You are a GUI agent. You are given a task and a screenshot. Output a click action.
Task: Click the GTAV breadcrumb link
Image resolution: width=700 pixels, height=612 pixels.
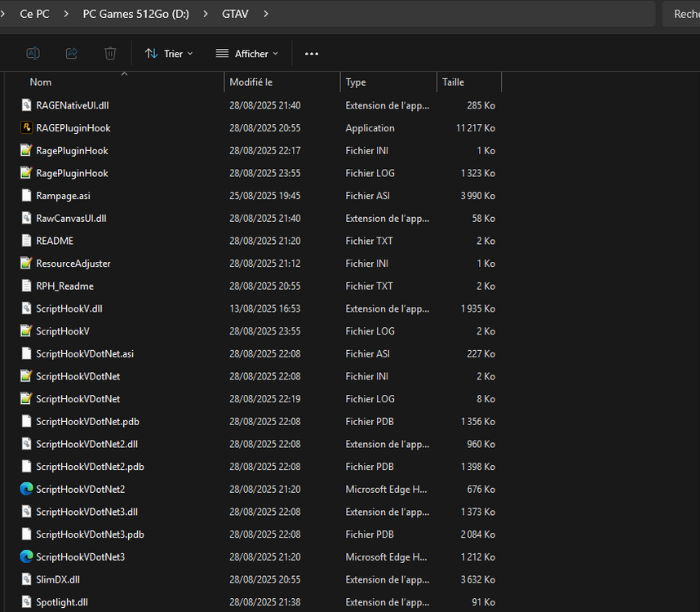[x=235, y=14]
